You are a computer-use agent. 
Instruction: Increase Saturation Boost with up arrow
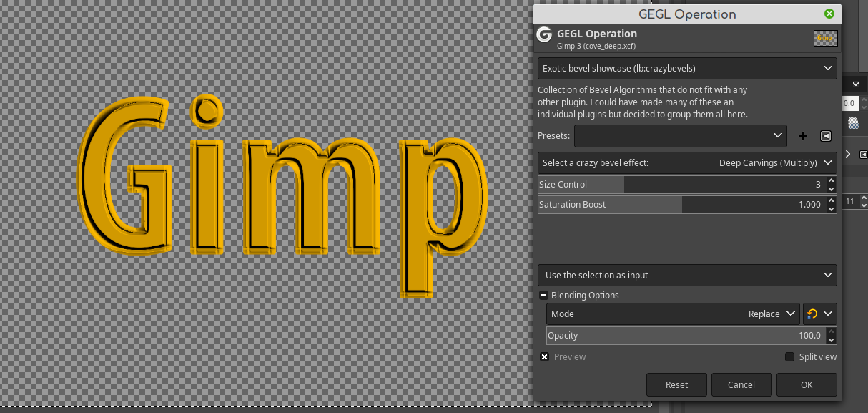pos(831,200)
